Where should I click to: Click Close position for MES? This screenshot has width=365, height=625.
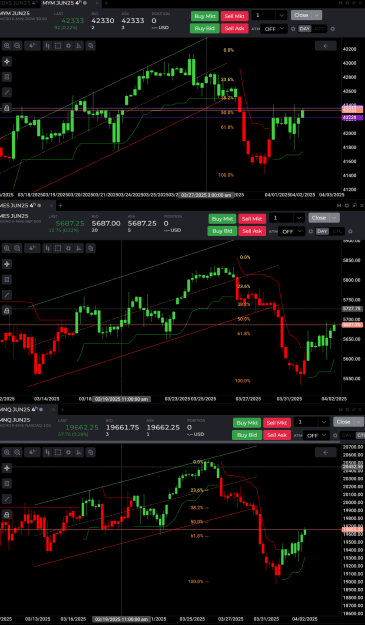[319, 218]
